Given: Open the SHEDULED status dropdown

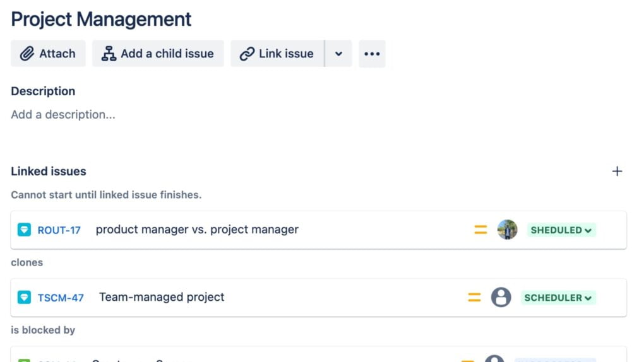Looking at the screenshot, I should click(561, 230).
